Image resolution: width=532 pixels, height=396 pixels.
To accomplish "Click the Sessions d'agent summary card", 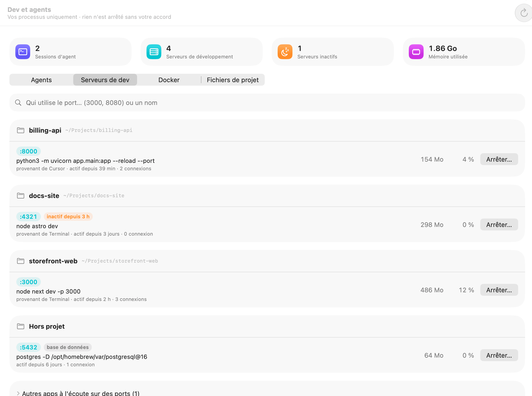I will coord(71,52).
